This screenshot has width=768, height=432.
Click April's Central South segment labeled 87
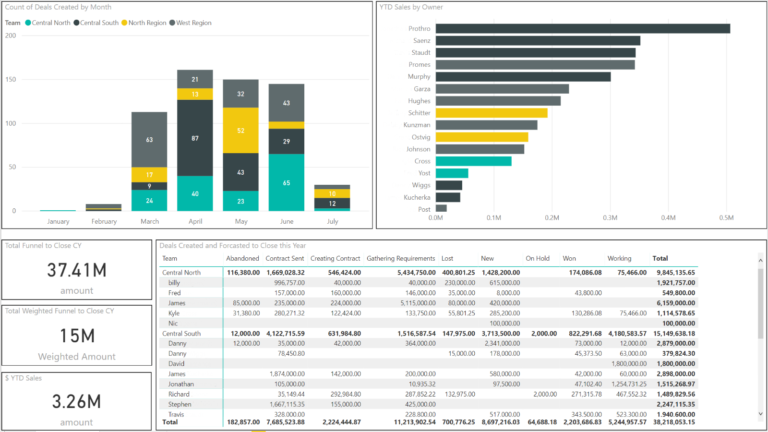(x=194, y=137)
